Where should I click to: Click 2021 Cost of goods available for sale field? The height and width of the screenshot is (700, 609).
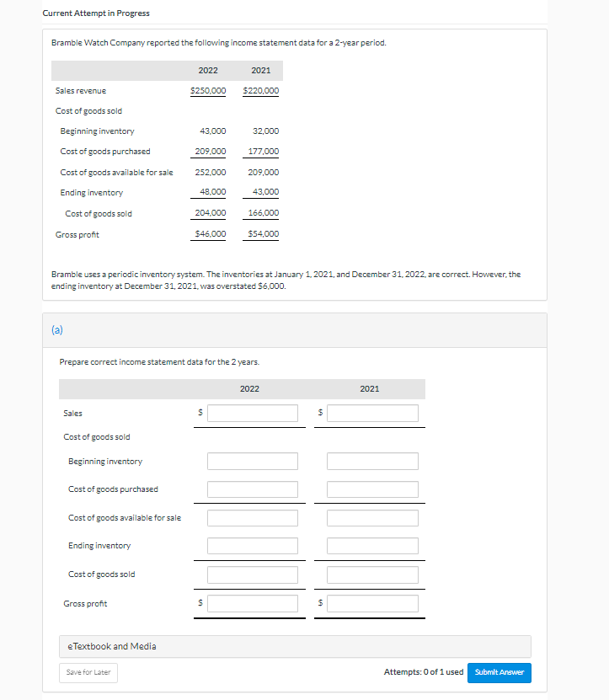click(372, 518)
